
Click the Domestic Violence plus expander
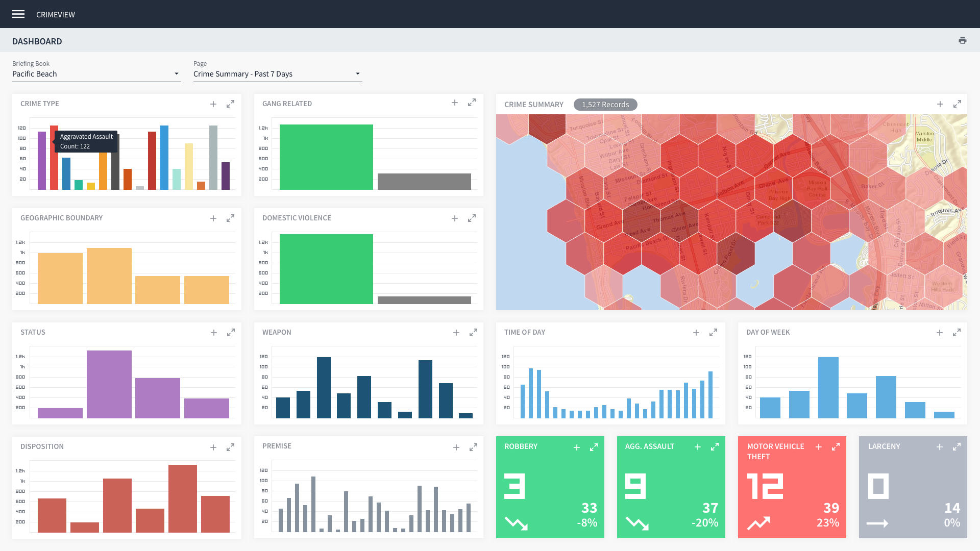[x=455, y=218]
